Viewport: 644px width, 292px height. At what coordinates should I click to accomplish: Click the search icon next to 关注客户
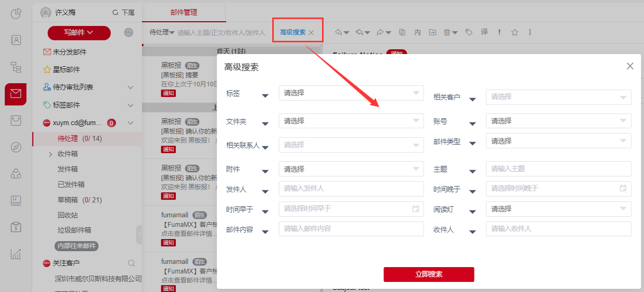click(x=131, y=263)
